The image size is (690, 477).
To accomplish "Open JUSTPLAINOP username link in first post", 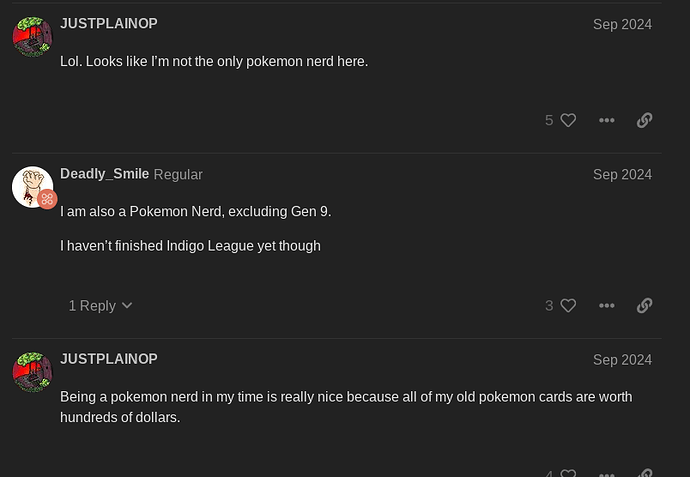I will 109,24.
